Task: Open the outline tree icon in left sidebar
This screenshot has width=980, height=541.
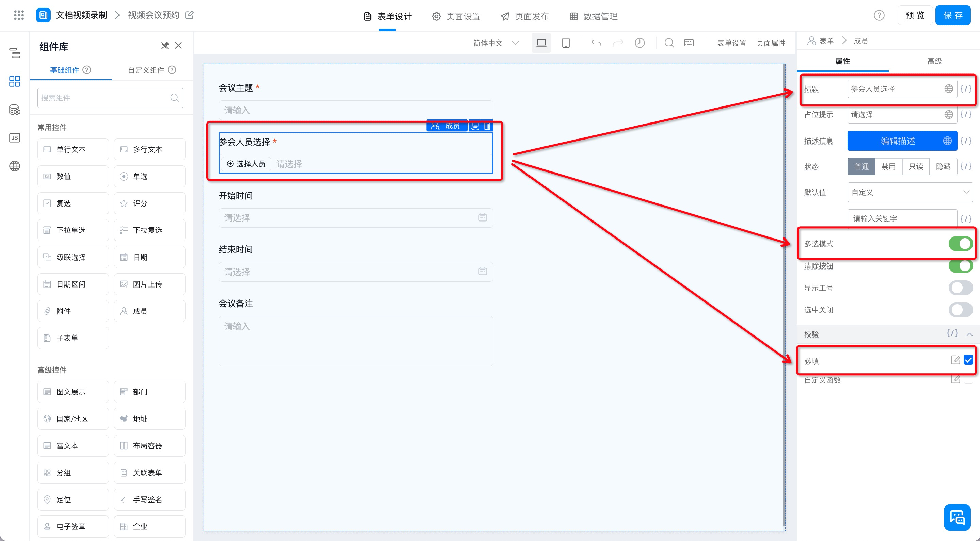Action: point(14,53)
